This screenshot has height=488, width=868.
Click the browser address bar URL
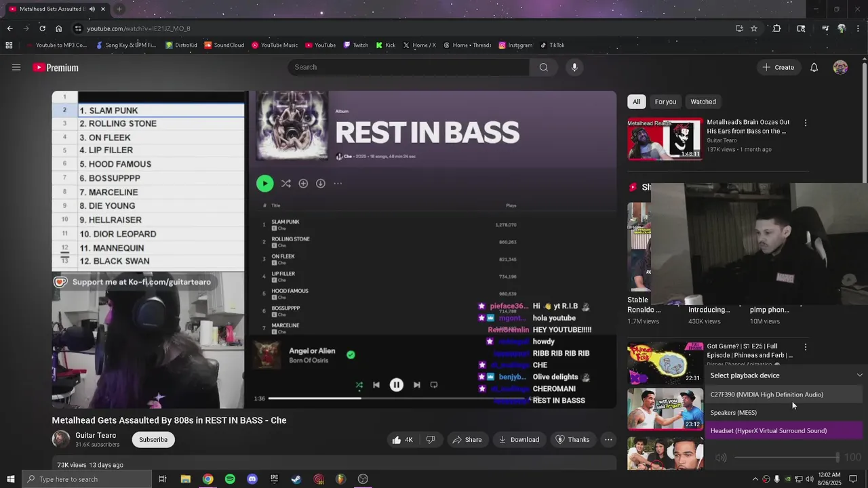pyautogui.click(x=138, y=28)
